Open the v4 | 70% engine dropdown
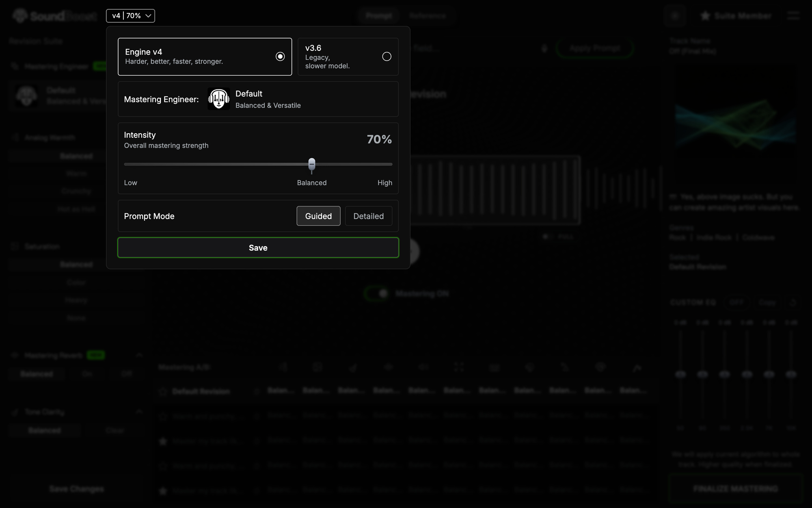 (x=130, y=15)
